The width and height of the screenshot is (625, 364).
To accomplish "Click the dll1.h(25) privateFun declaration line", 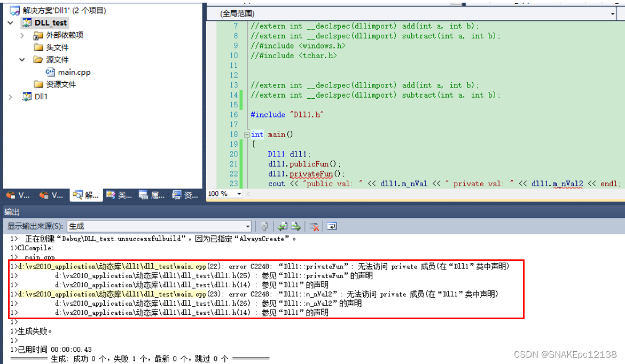I will [192, 275].
